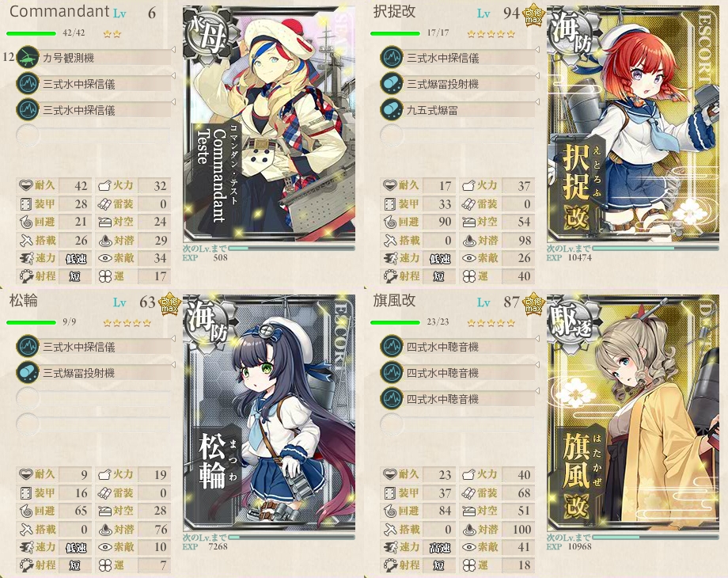Expand the arrow on 旗風改's first 四式水中聴音機 slot

tap(537, 338)
